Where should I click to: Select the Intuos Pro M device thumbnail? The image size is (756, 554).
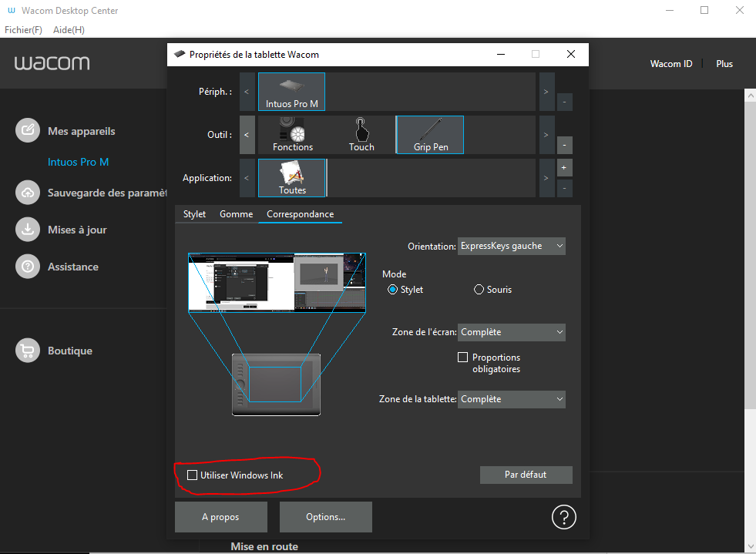click(291, 91)
